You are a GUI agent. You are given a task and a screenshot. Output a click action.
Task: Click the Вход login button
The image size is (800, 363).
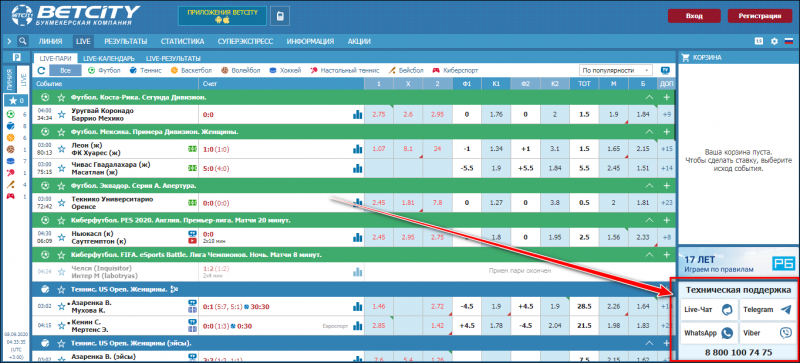pyautogui.click(x=694, y=16)
